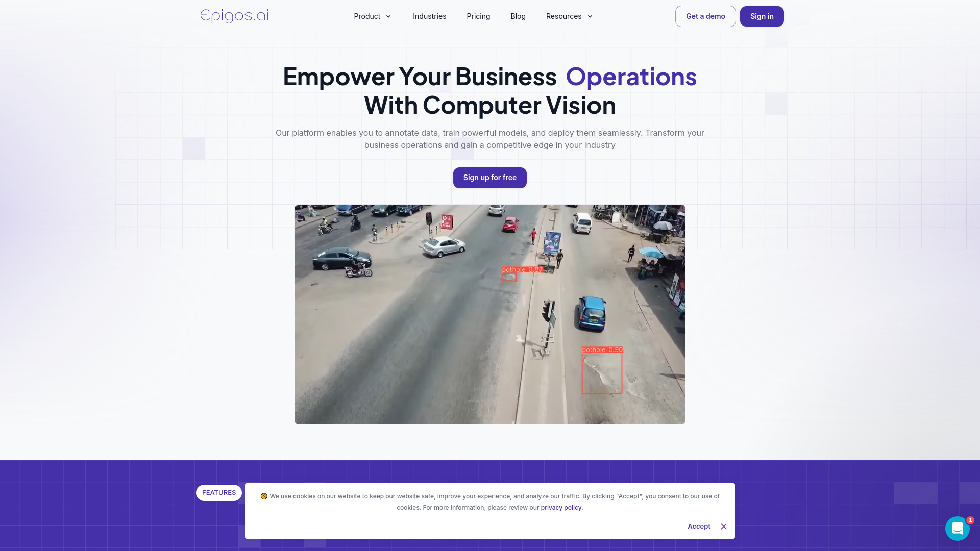This screenshot has width=980, height=551.
Task: Click the FEATURES section label badge
Action: 219,492
